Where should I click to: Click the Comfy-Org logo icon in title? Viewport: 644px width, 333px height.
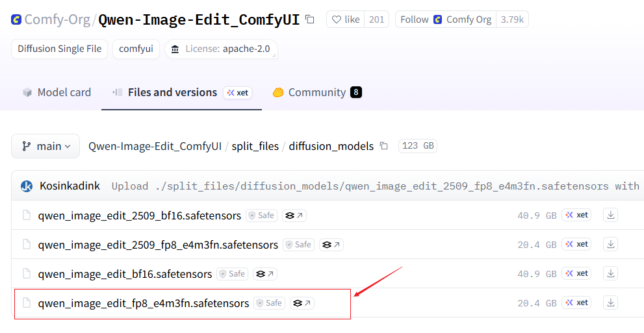(16, 19)
